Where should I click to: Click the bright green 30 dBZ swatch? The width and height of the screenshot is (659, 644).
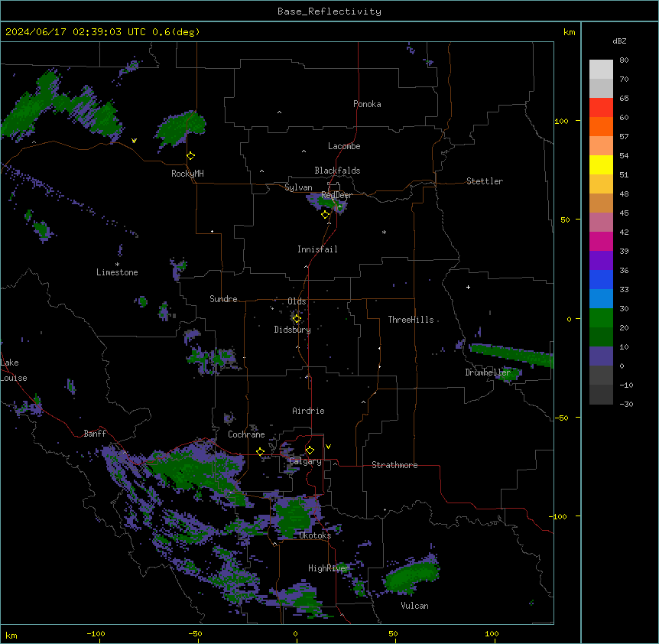pos(601,318)
